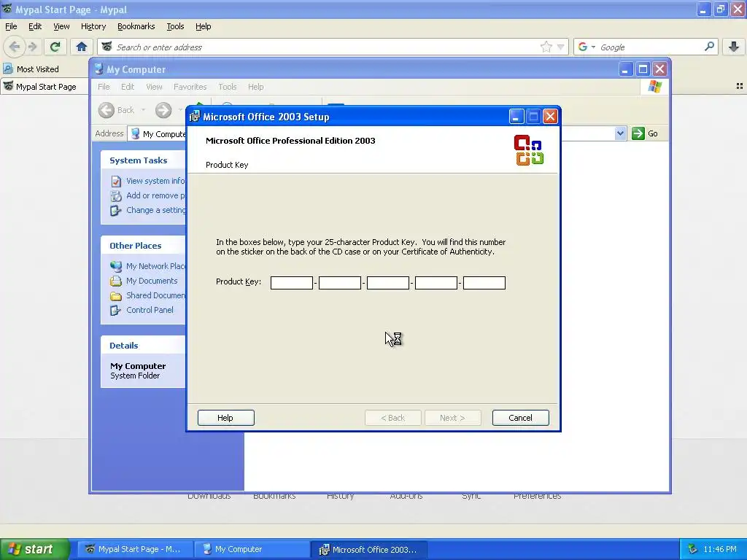Reload the page in Mypal browser
The width and height of the screenshot is (747, 560).
55,47
